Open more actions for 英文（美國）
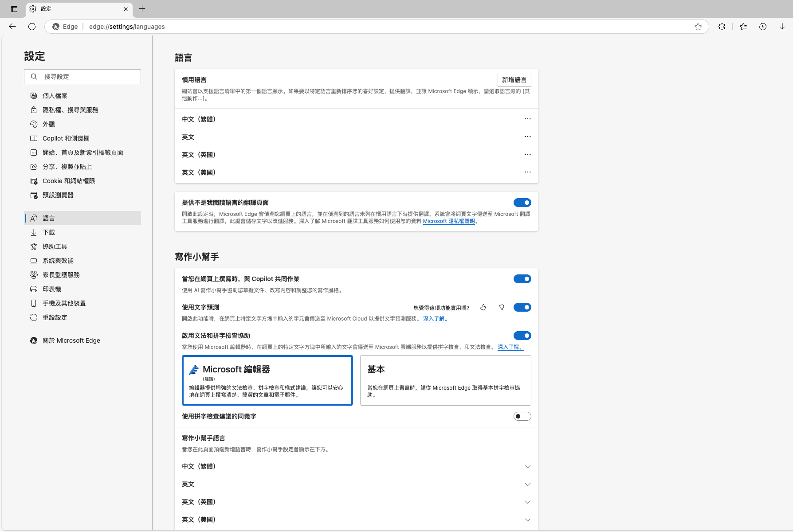The width and height of the screenshot is (793, 532). point(528,172)
